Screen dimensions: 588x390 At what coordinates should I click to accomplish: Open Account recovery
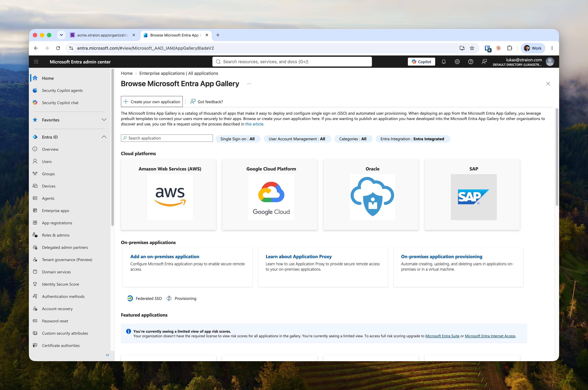point(57,309)
